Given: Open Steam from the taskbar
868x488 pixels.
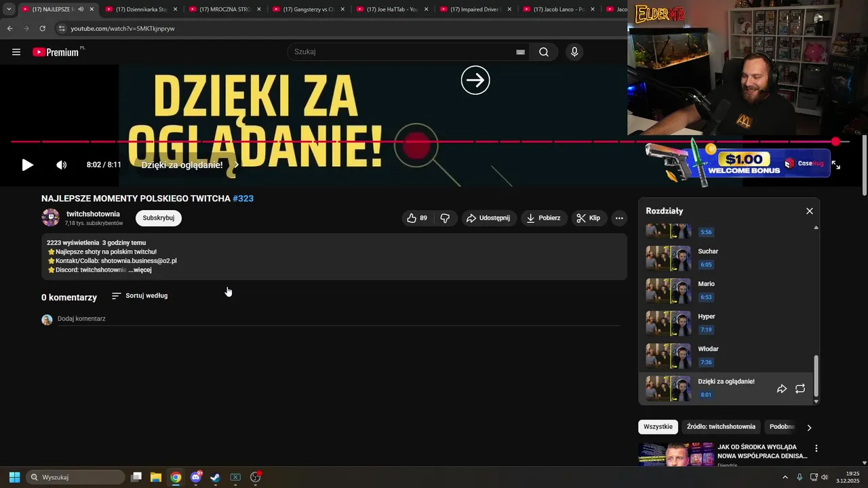Looking at the screenshot, I should coord(216,477).
